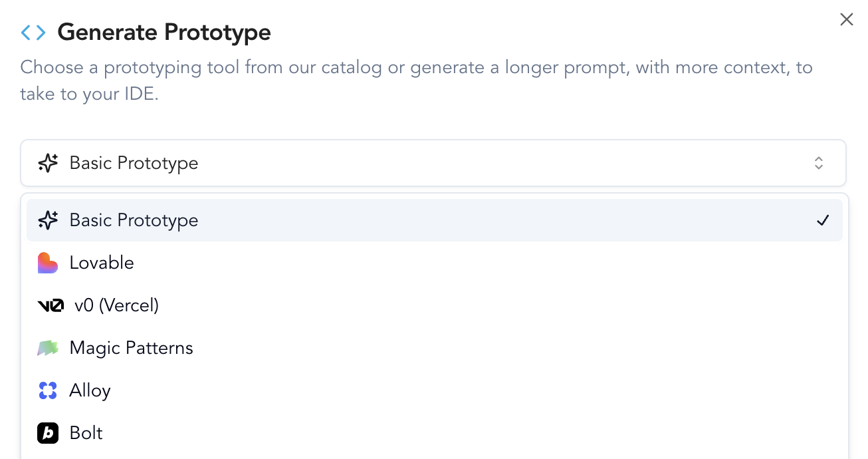Click the Magic Patterns logo icon
This screenshot has height=459, width=868.
47,348
